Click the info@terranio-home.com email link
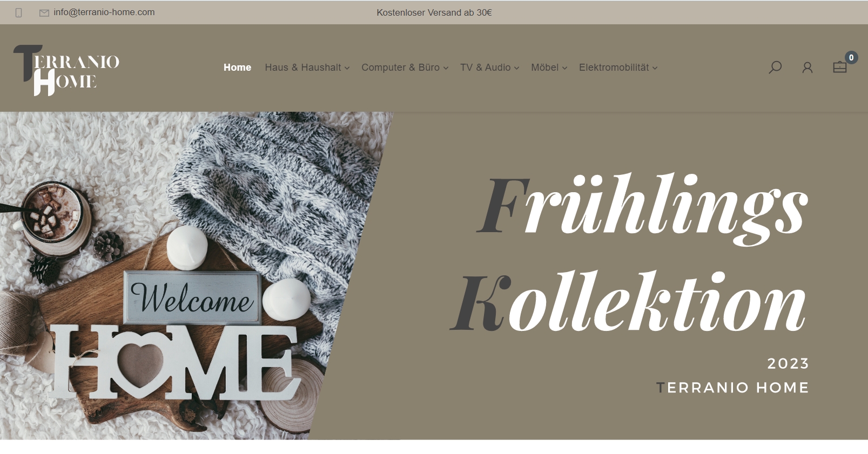Image resolution: width=868 pixels, height=454 pixels. pyautogui.click(x=104, y=12)
